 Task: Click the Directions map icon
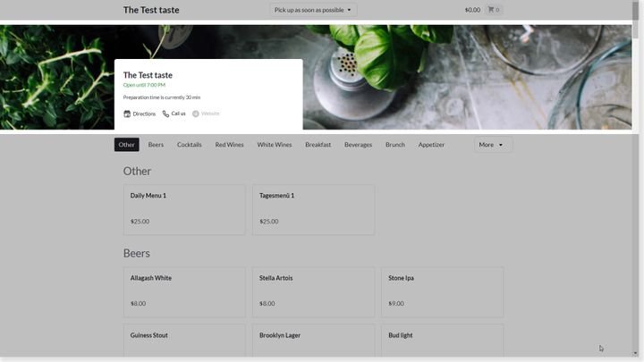(x=127, y=114)
